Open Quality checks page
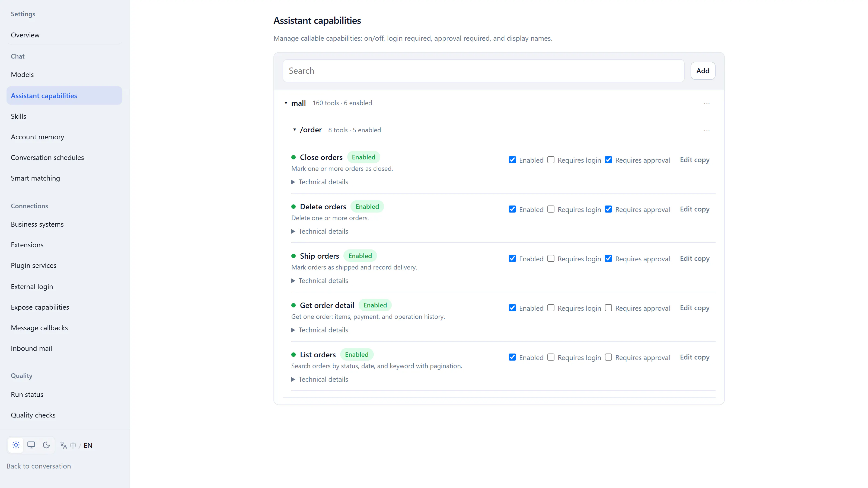Screen dimensions: 868x488 (x=64, y=415)
